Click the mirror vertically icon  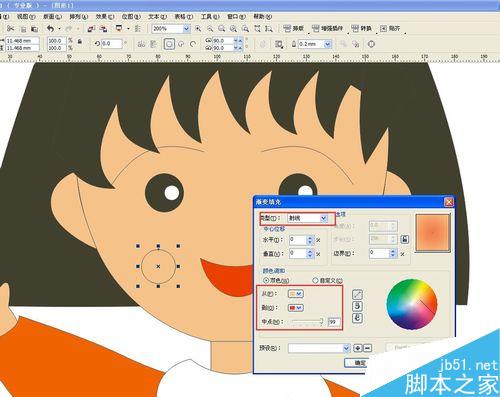tap(153, 44)
